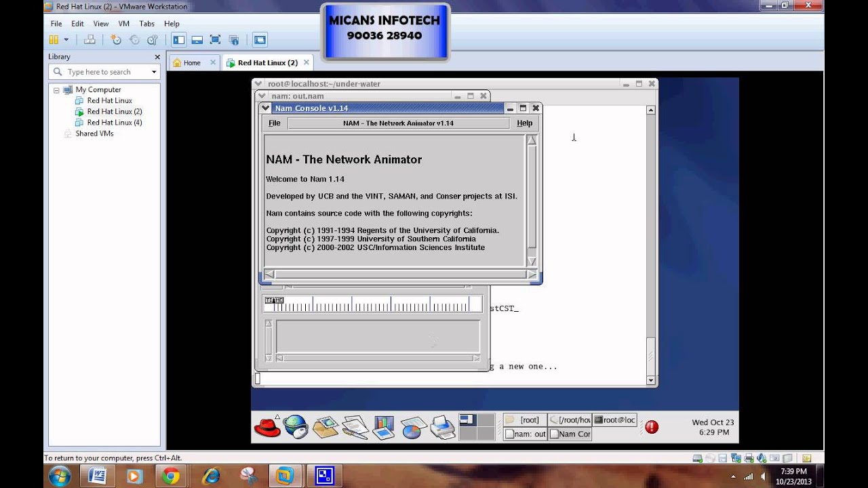Click the VMware suspend (pause) toolbar button
Viewport: 868px width, 488px height.
(54, 40)
